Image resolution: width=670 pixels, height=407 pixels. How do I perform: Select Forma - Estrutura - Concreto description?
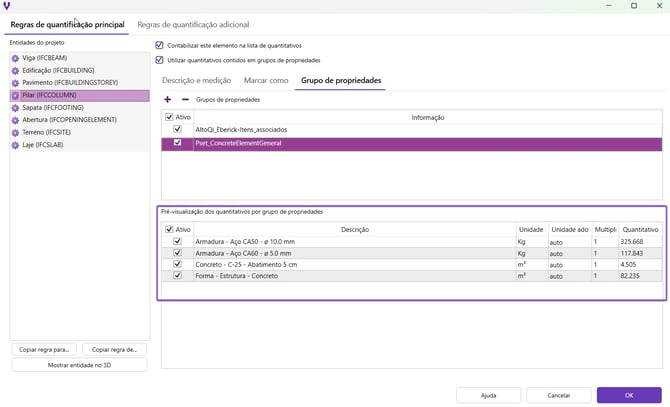[236, 276]
